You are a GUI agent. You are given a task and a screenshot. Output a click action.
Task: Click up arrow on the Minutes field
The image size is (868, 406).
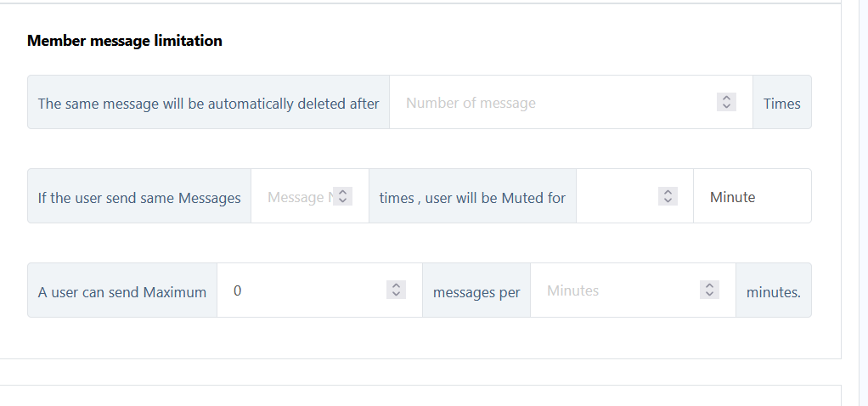tap(709, 285)
